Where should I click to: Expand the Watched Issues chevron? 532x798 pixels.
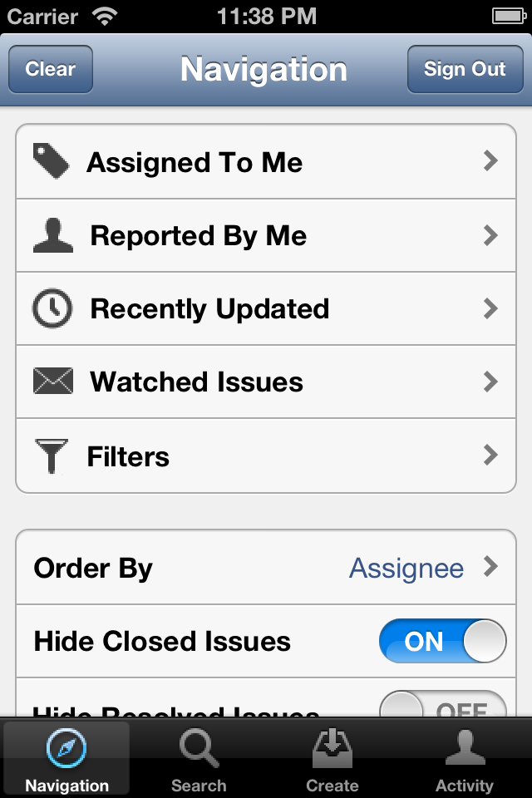[x=490, y=382]
